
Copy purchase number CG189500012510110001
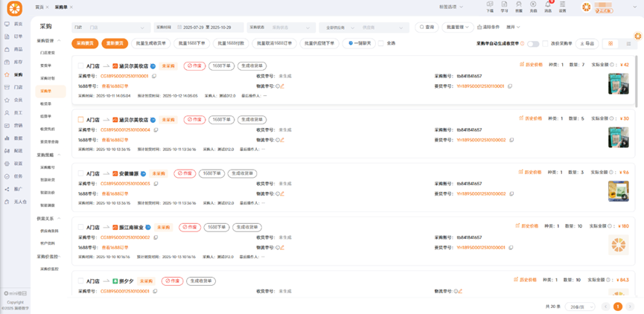coord(155,76)
